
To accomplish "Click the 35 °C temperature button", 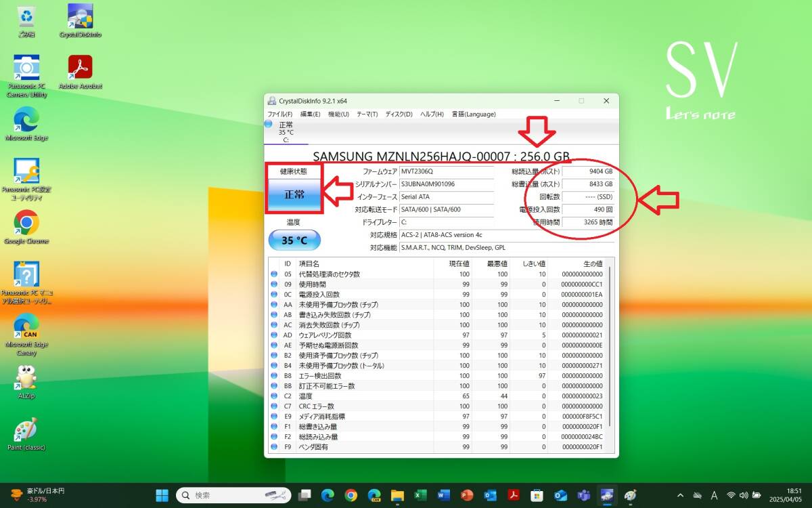I will click(x=294, y=240).
